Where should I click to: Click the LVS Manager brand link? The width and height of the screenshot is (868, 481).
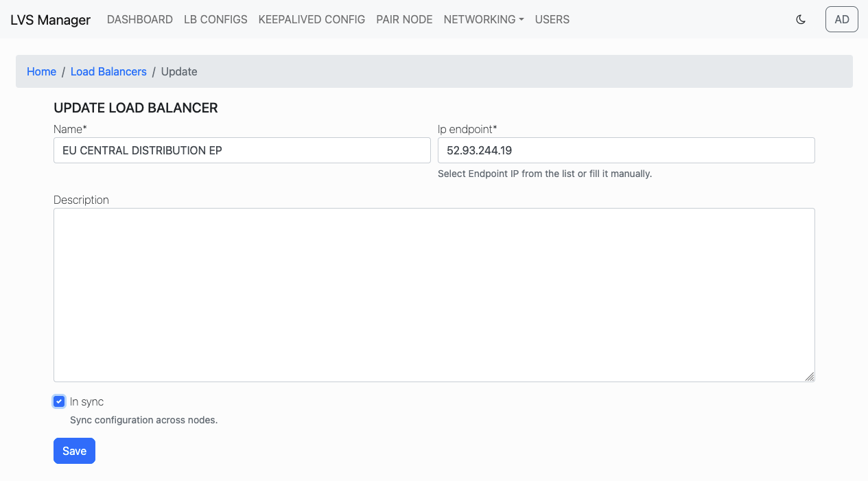coord(50,20)
